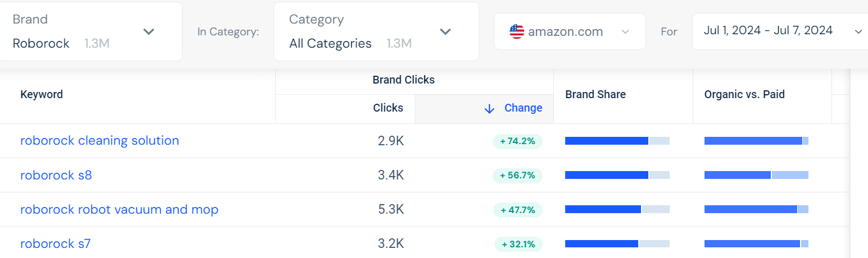This screenshot has height=258, width=868.
Task: Open the All Categories dropdown
Action: click(x=445, y=31)
